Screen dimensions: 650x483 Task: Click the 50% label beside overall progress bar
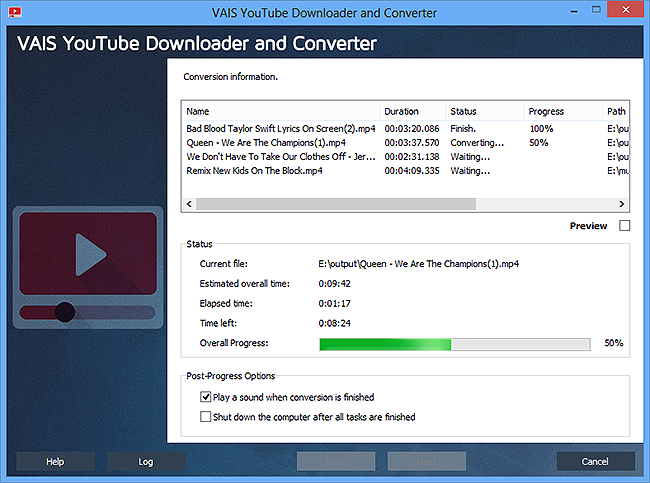point(614,343)
